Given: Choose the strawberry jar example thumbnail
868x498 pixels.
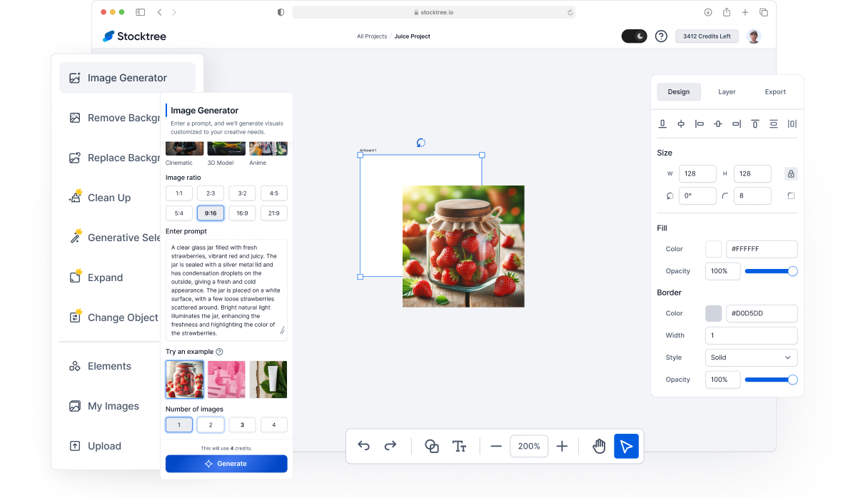Looking at the screenshot, I should (185, 379).
